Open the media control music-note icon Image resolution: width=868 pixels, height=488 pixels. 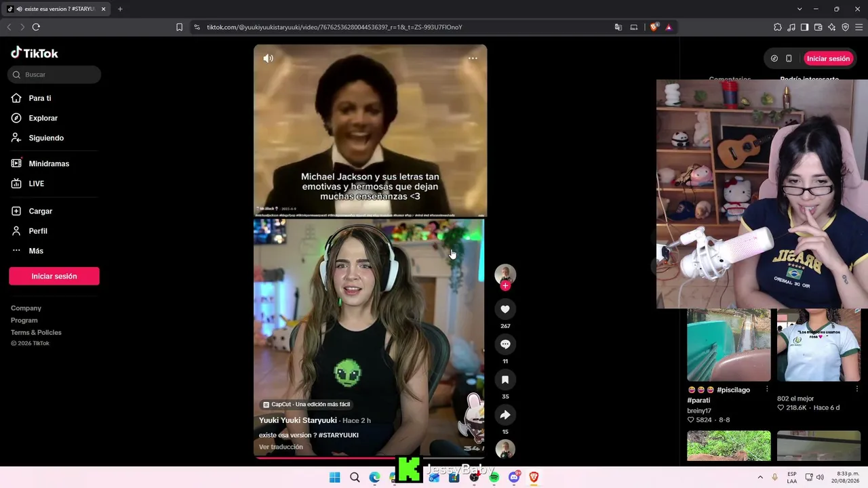(x=791, y=27)
